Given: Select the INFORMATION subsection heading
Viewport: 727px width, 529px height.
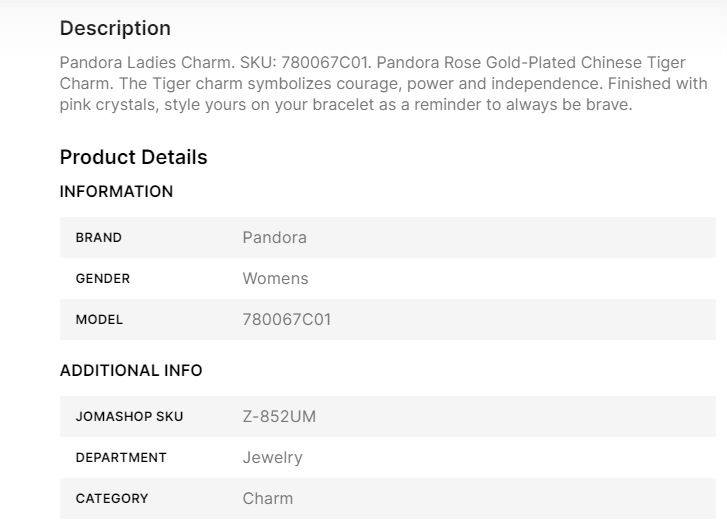Looking at the screenshot, I should (116, 191).
